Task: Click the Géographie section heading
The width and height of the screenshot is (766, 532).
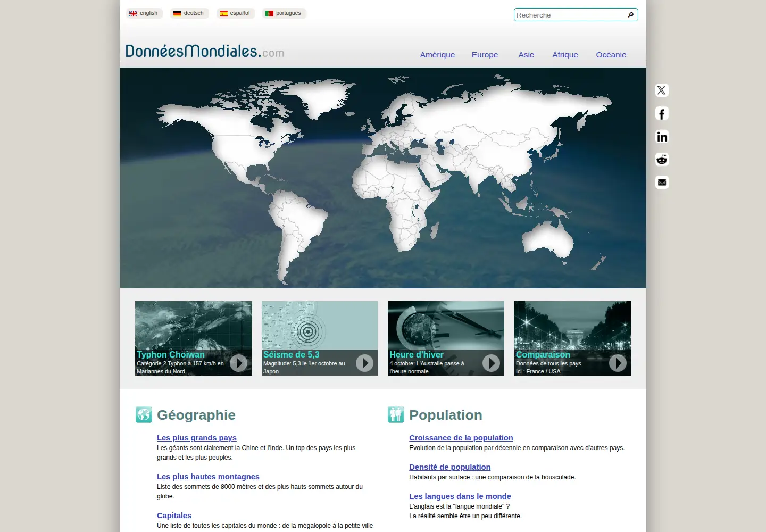Action: (196, 415)
